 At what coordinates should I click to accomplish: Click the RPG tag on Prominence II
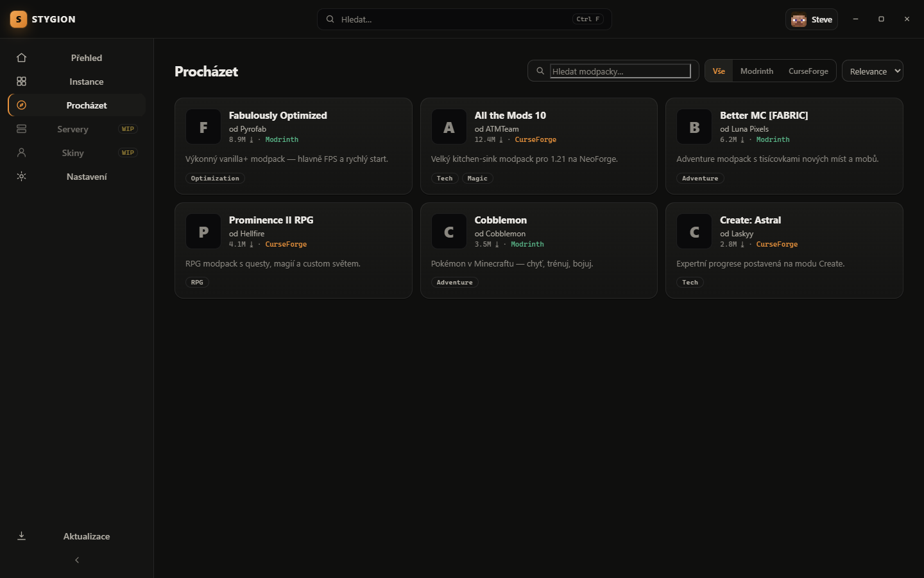197,283
